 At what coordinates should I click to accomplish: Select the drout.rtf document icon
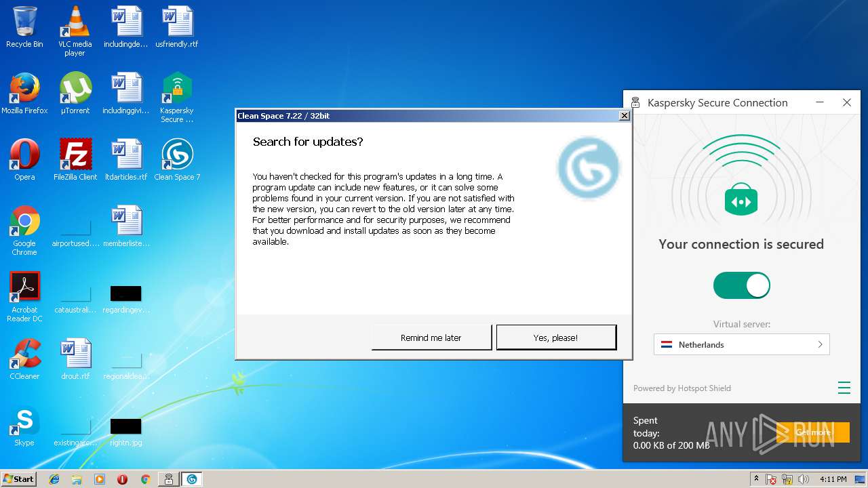(75, 359)
